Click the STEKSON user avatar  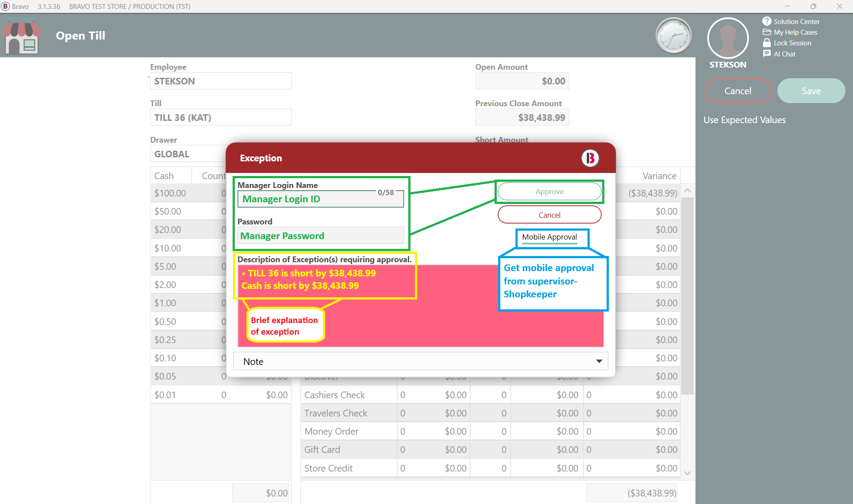click(x=728, y=38)
